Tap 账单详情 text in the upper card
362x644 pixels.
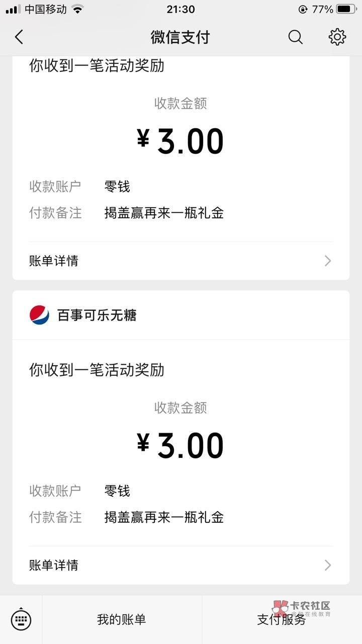tap(54, 261)
